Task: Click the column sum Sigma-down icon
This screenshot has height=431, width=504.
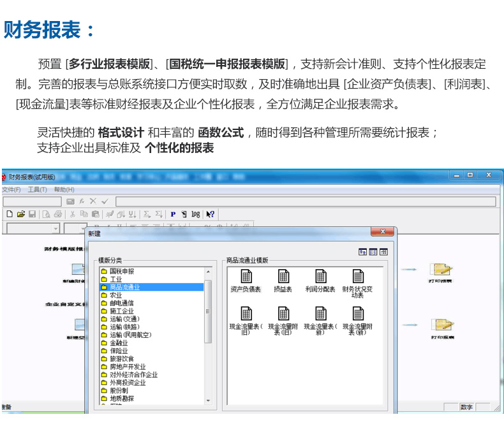Action: coord(159,214)
